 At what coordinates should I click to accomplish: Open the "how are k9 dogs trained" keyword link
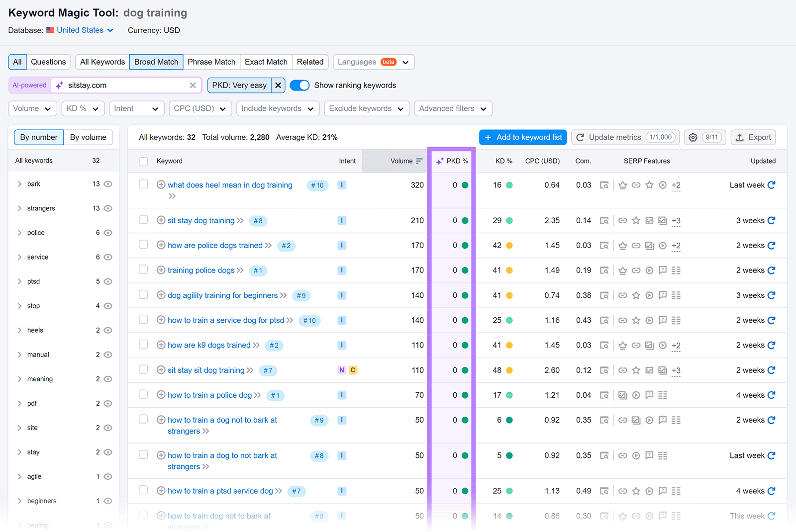click(208, 345)
